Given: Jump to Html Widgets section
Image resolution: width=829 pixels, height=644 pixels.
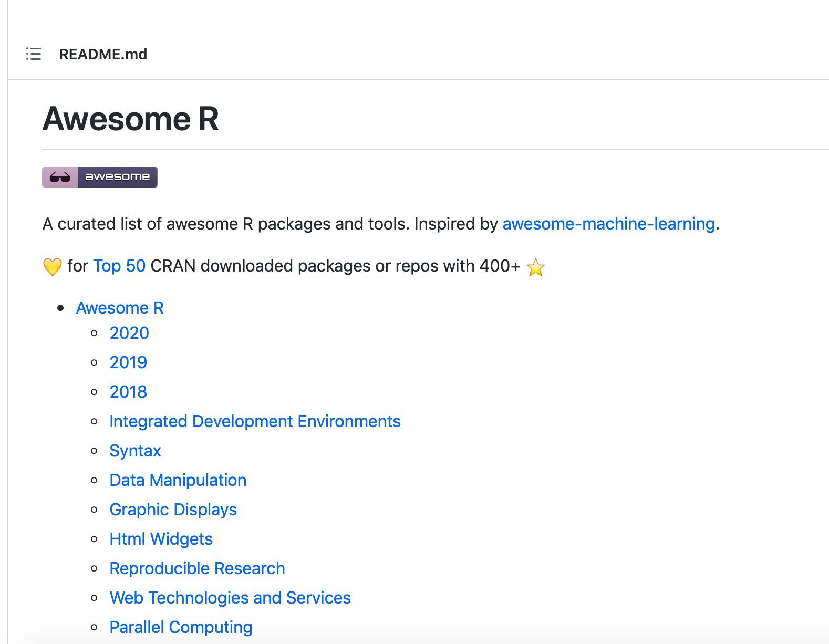Looking at the screenshot, I should pos(161,539).
